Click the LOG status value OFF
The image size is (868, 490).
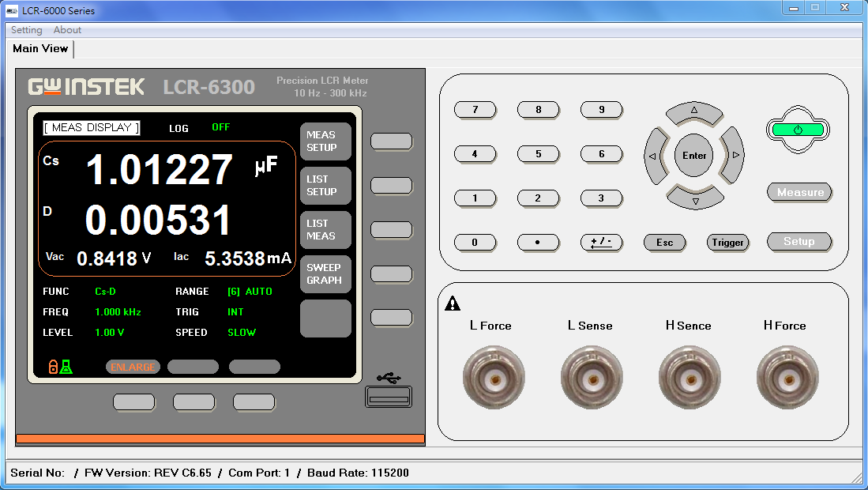(x=221, y=127)
